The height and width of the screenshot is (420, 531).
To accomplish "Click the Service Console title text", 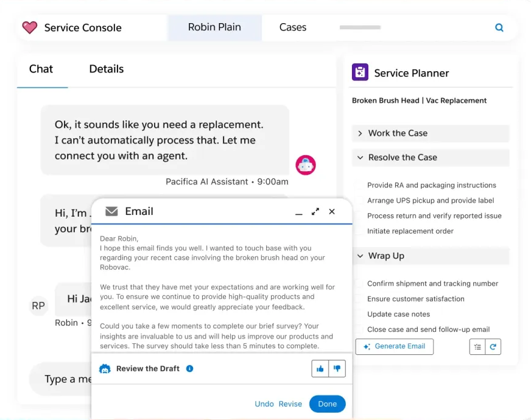I will coord(83,28).
